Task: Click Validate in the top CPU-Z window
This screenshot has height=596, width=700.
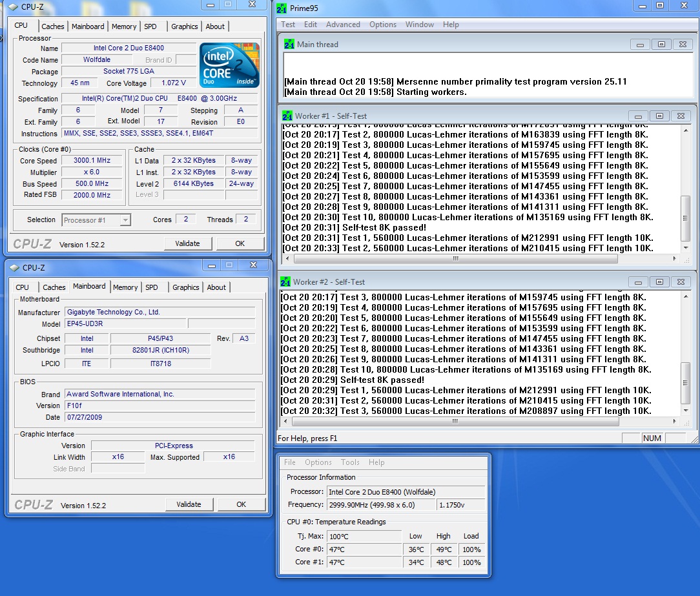Action: (187, 243)
